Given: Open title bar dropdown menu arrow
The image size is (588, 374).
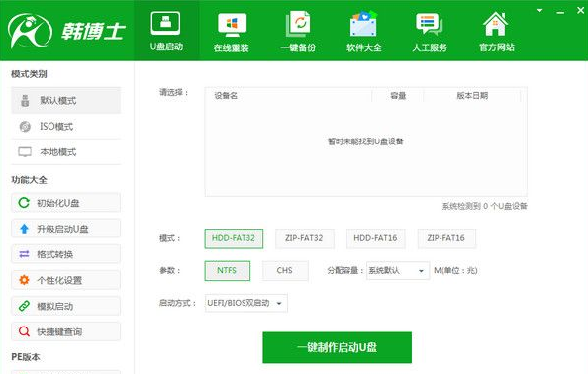Looking at the screenshot, I should coord(539,11).
